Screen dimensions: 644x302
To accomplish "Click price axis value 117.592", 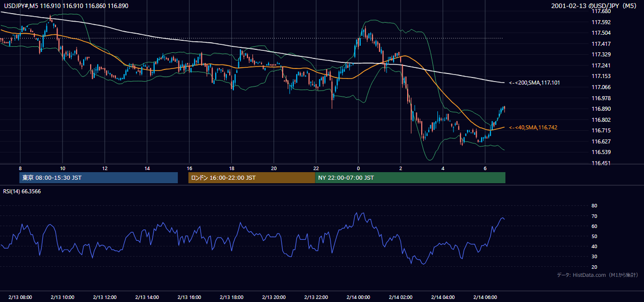I will (601, 22).
